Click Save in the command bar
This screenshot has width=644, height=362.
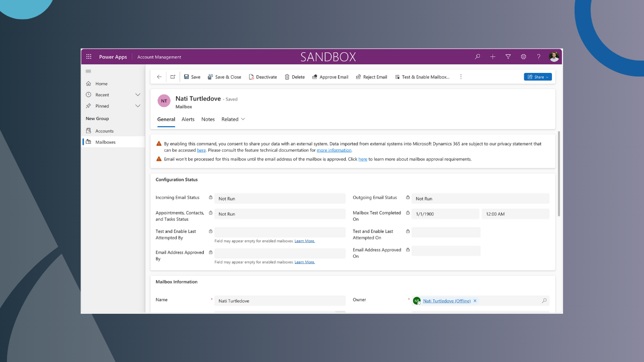tap(192, 77)
